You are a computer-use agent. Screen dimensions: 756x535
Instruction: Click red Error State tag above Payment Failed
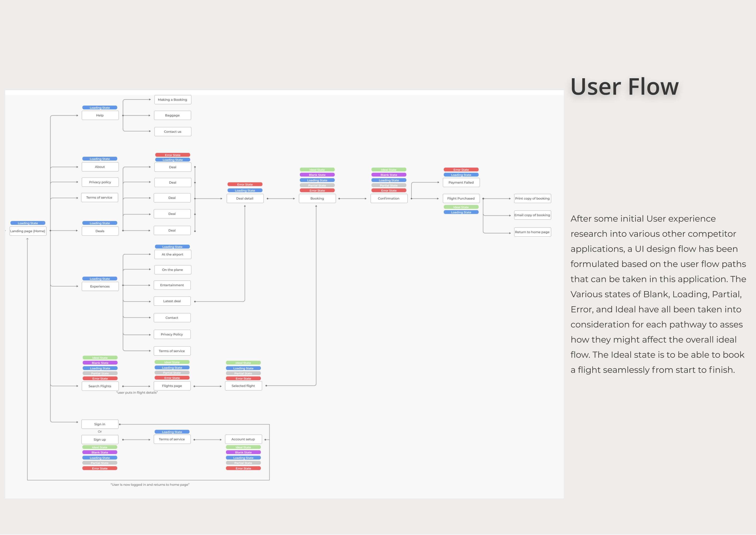pos(461,170)
